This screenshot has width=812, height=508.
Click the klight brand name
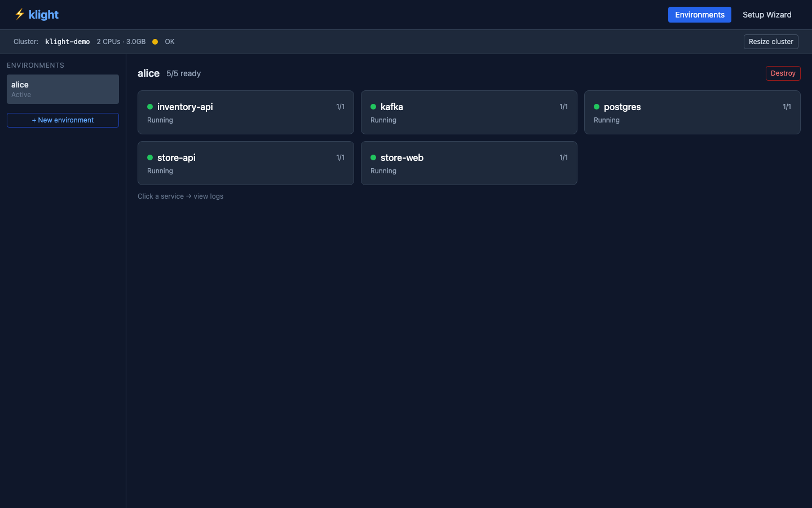(43, 15)
